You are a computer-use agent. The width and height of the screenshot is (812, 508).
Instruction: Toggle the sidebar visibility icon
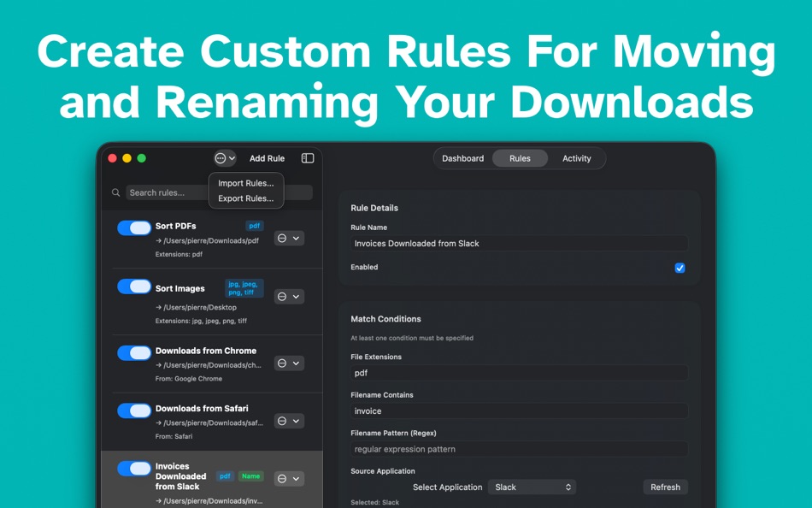[307, 158]
